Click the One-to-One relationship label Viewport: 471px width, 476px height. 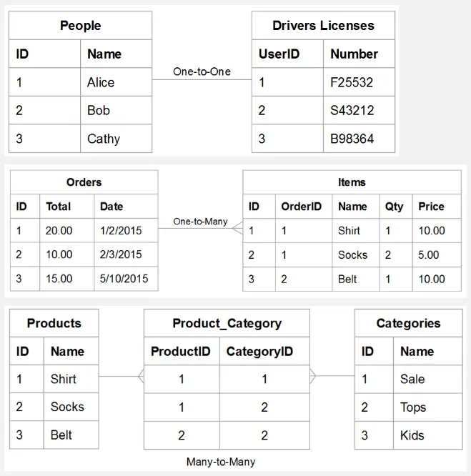coord(202,72)
